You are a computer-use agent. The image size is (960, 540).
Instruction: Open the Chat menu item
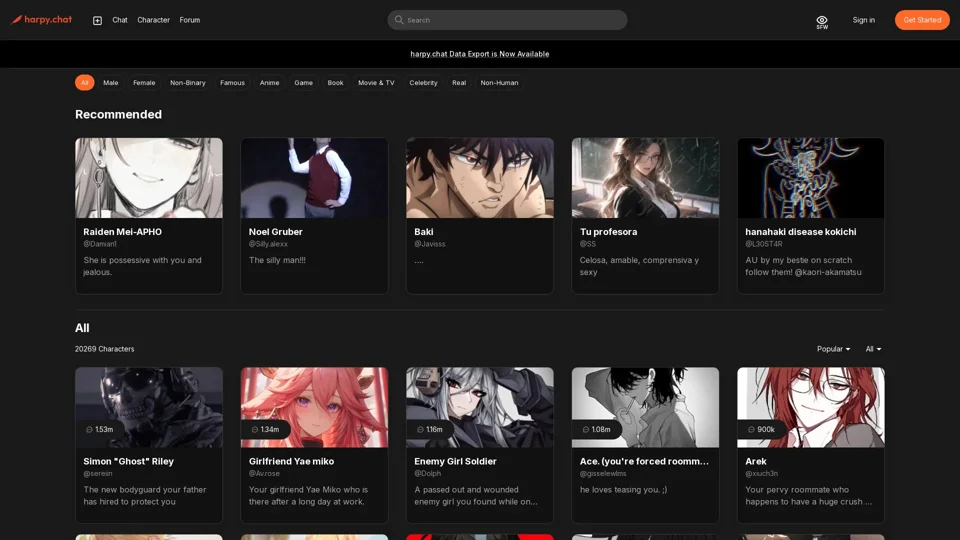pos(120,20)
